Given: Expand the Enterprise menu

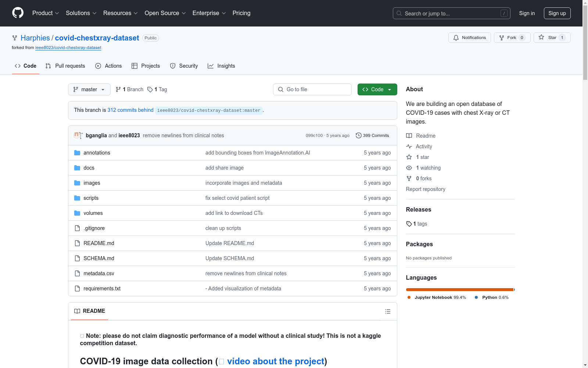Looking at the screenshot, I should coord(209,13).
